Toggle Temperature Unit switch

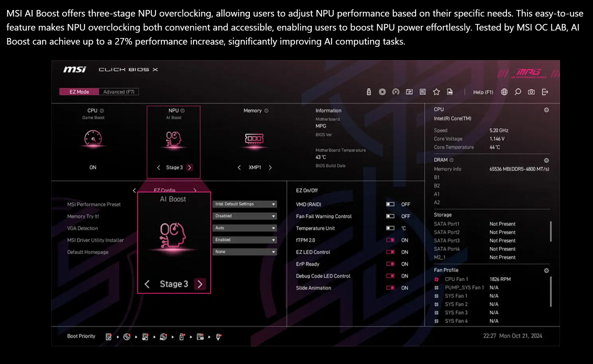[x=390, y=228]
